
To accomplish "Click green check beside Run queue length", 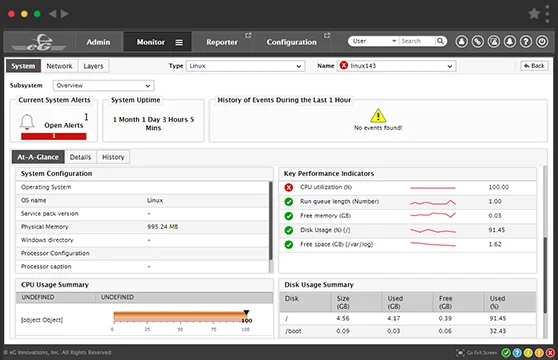I will [289, 202].
